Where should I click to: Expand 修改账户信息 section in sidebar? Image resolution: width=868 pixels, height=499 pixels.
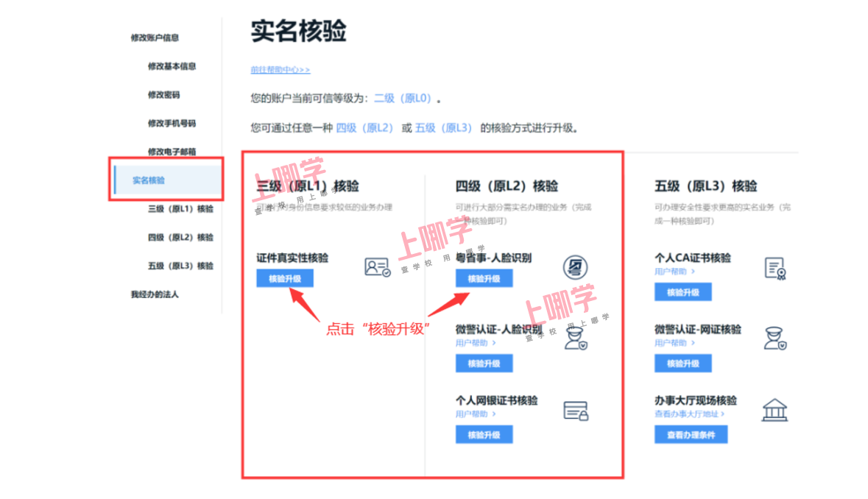155,38
